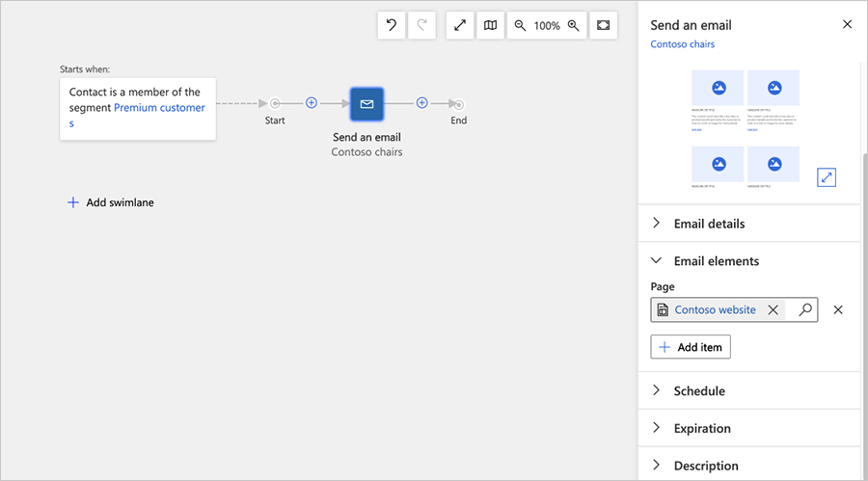Click the redo arrow in canvas toolbar

click(421, 26)
